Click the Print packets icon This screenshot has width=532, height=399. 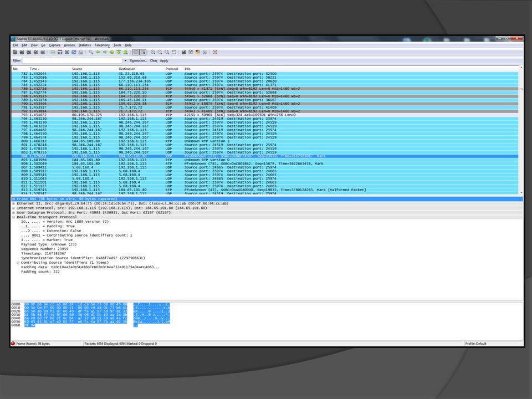tap(81, 52)
